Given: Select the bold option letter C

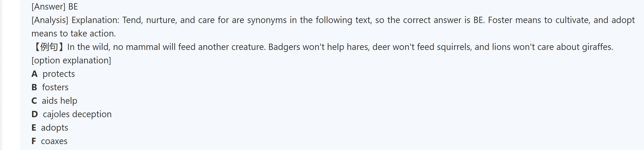Looking at the screenshot, I should (34, 101).
